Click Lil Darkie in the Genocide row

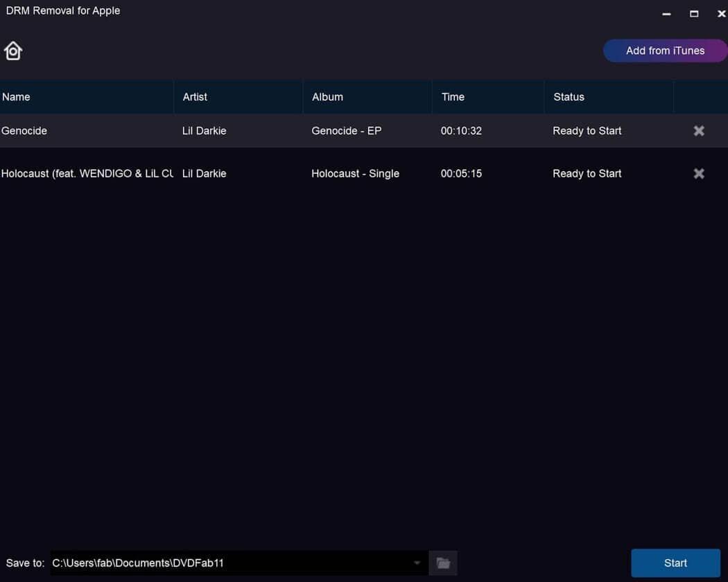[205, 131]
